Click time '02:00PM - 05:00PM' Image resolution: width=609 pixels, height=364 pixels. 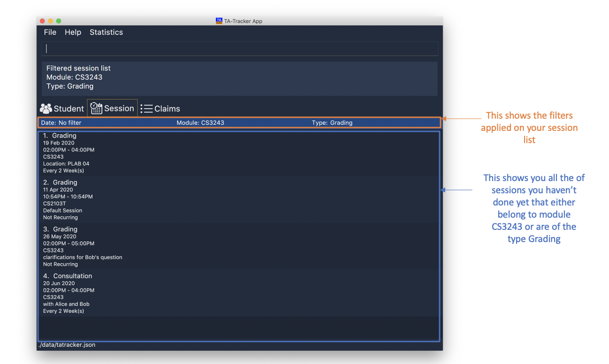coord(69,243)
